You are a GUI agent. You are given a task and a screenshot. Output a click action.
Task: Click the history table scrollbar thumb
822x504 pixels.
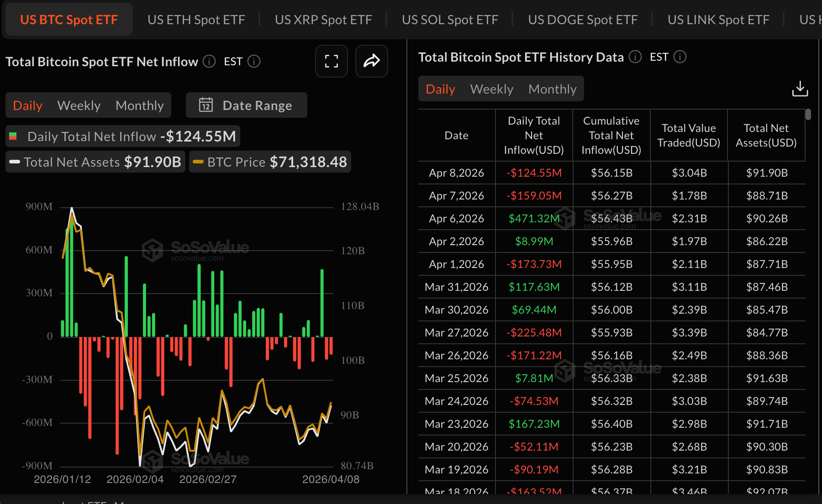tap(808, 114)
